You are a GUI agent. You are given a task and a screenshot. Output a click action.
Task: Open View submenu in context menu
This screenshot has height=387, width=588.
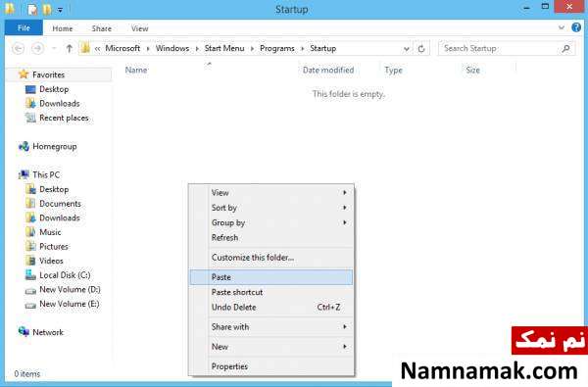(271, 193)
